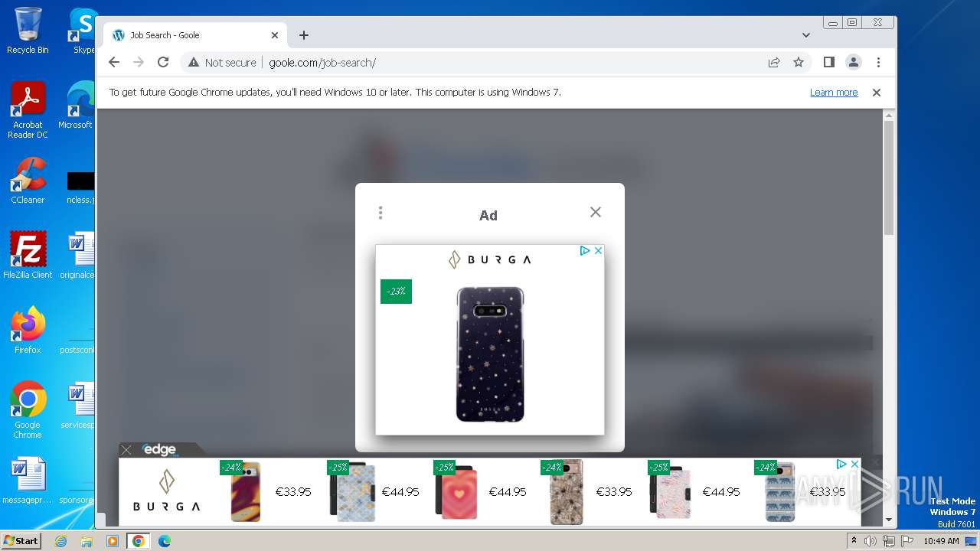Screen dimensions: 980x551
Task: Click the BURGA logo in bottom banner
Action: coord(166,491)
